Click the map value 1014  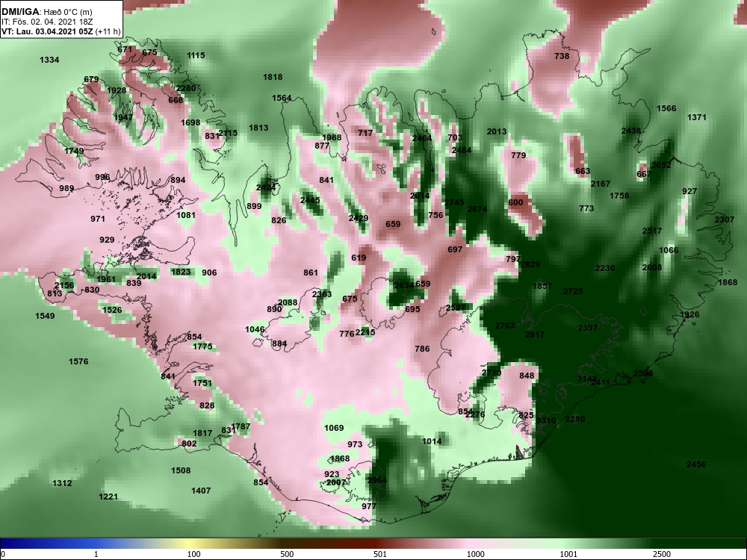432,442
